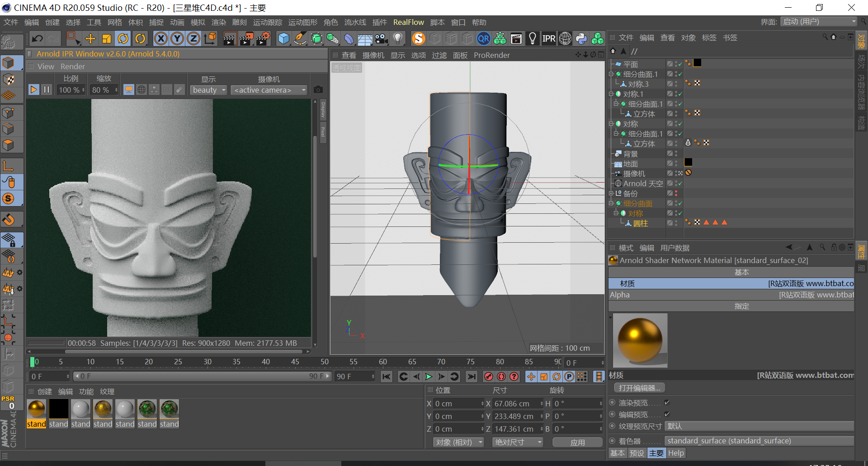Screen dimensions: 868x466
Task: Click the cube primitive icon in the toolbar
Action: [283, 38]
